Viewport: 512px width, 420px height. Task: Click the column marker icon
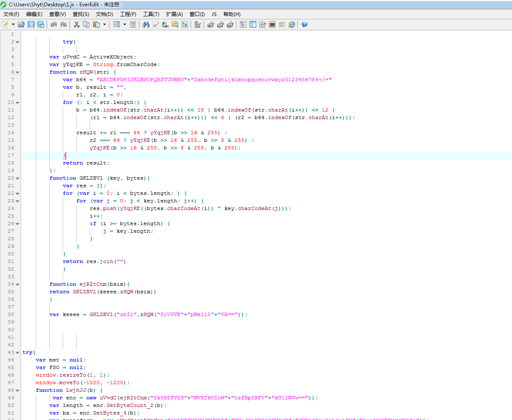[198, 24]
